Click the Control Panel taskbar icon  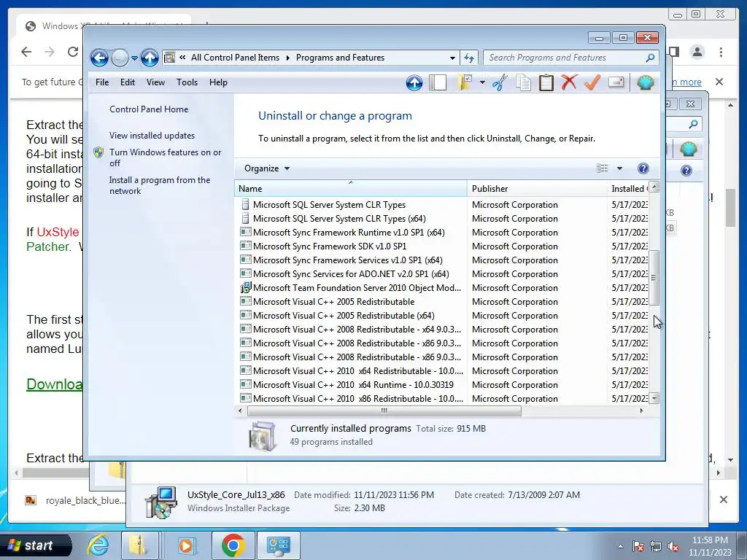(278, 545)
